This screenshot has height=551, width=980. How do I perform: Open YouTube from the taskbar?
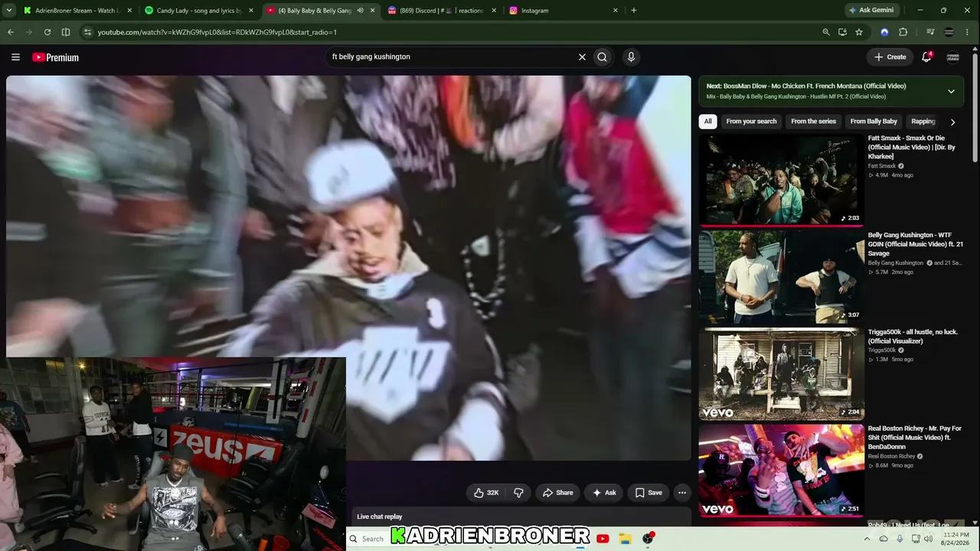603,539
